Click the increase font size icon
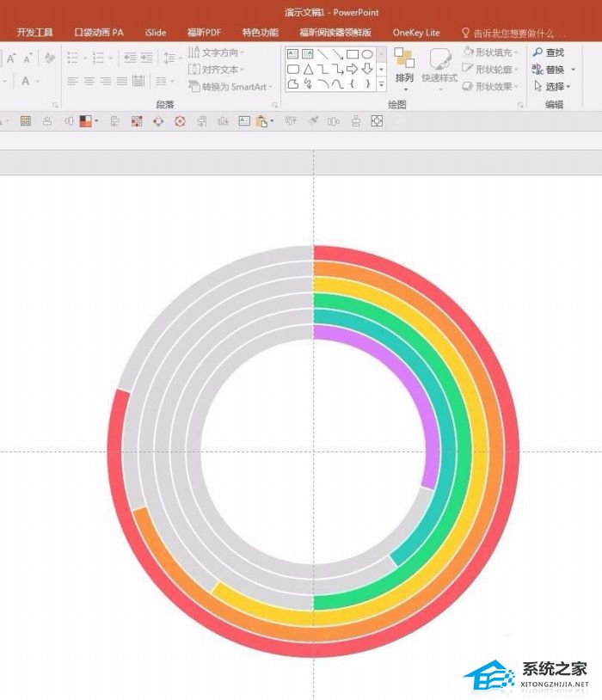The height and width of the screenshot is (700, 602). [x=11, y=58]
